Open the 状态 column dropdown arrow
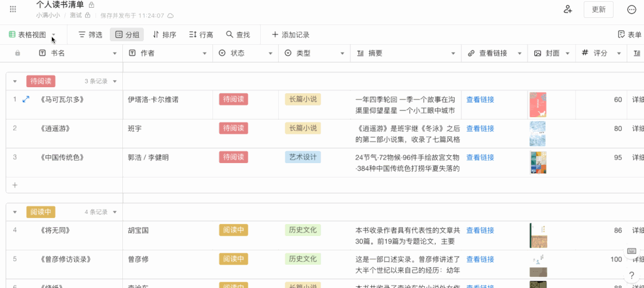644x288 pixels. click(x=270, y=54)
